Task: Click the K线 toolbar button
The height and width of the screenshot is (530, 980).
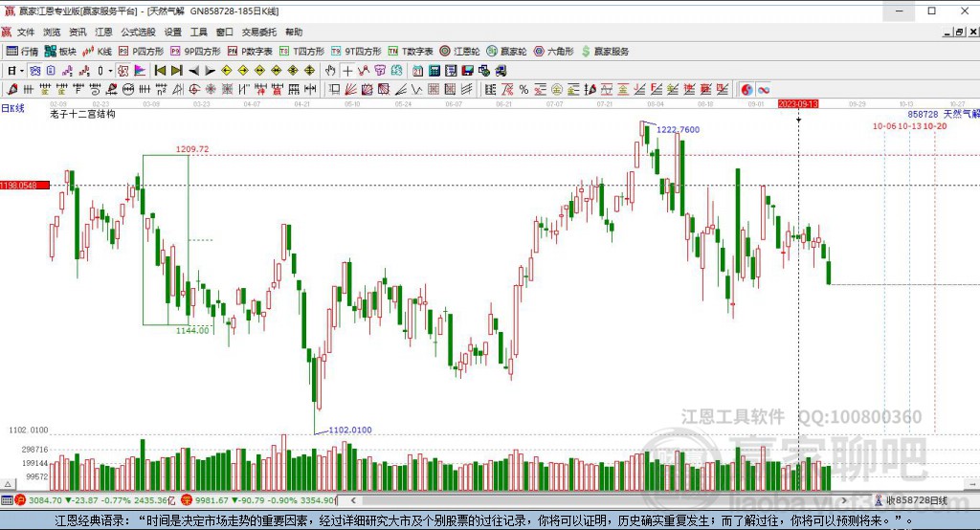Action: click(97, 52)
